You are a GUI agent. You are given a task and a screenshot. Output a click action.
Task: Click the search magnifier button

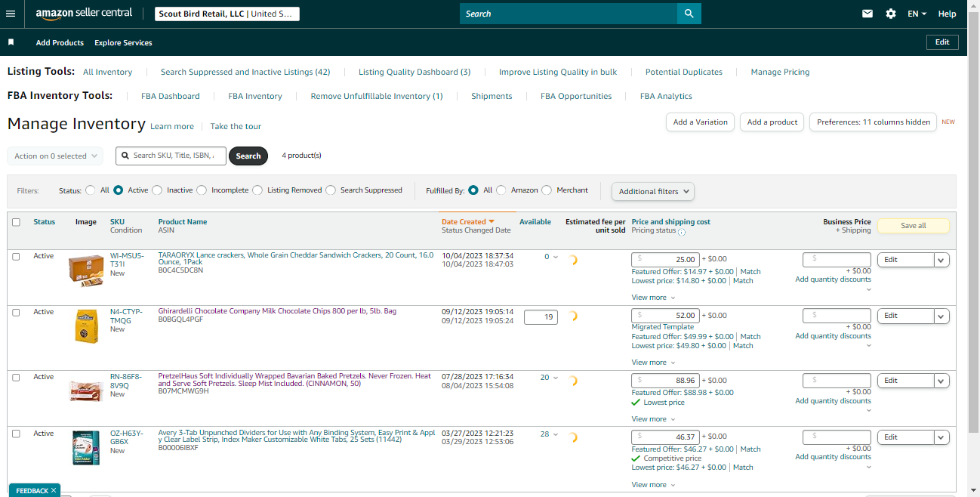click(x=689, y=14)
